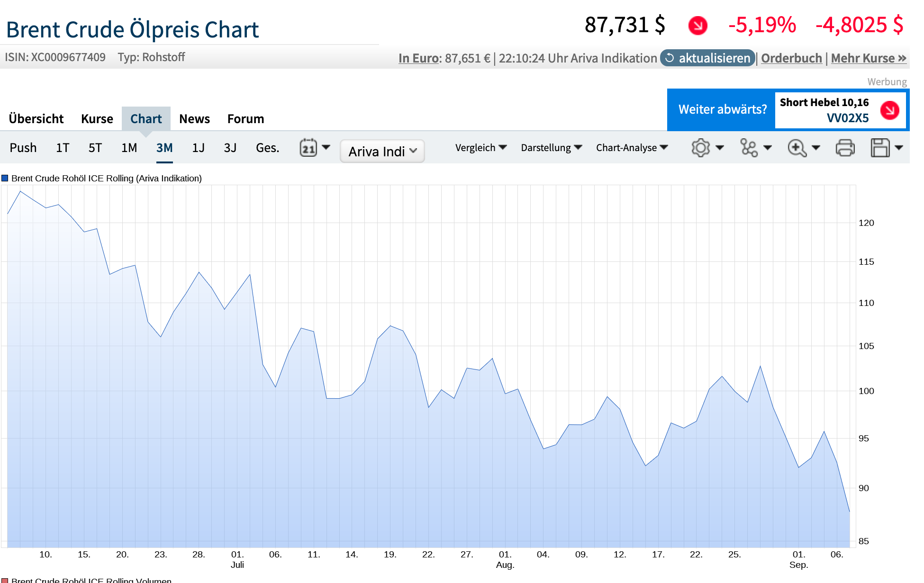Click the Weiter abwärts? ad banner

tap(722, 109)
